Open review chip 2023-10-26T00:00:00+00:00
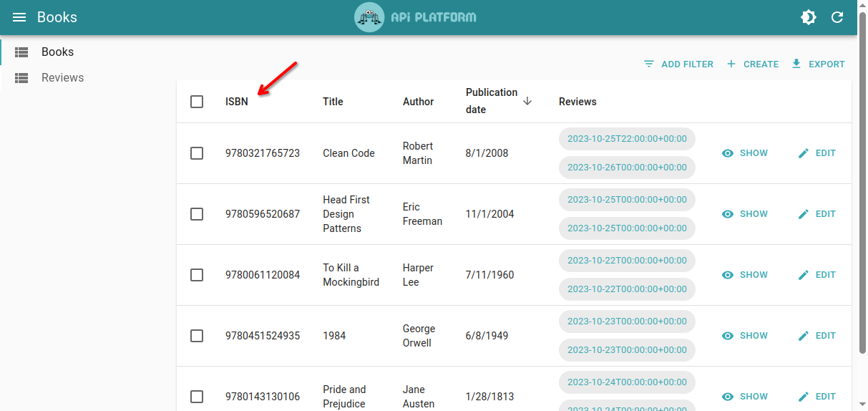The width and height of the screenshot is (868, 411). point(627,168)
